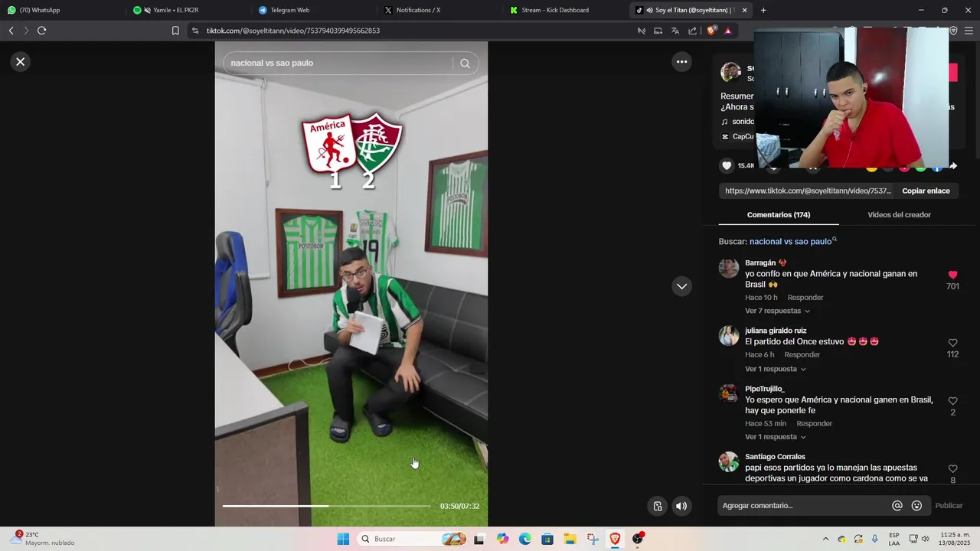Like PipeTrujillo_'s comment

952,401
